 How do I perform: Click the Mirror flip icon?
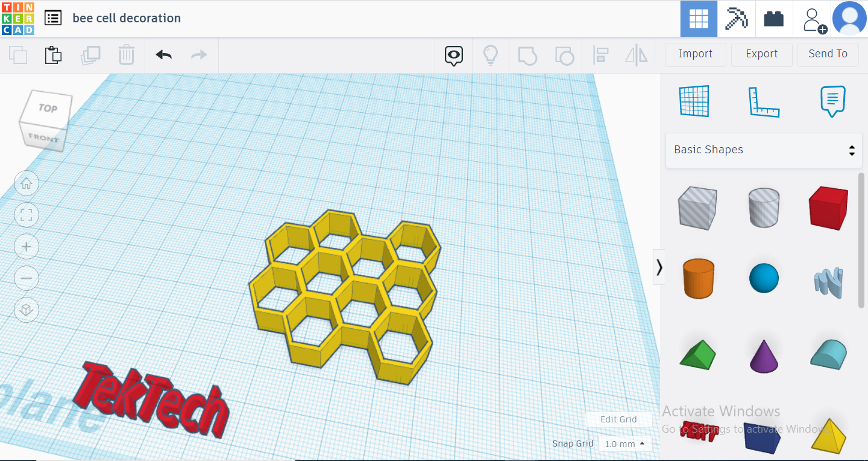pos(637,55)
